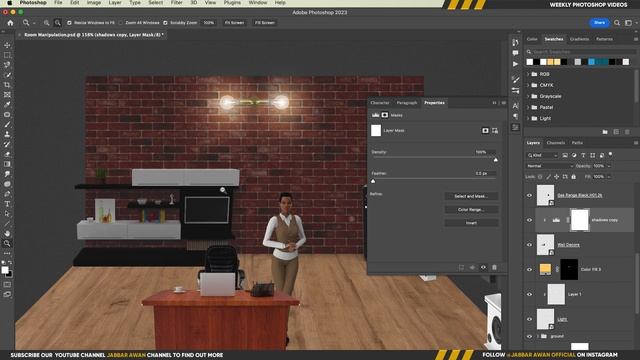Switch to the Gradients tab

click(579, 39)
